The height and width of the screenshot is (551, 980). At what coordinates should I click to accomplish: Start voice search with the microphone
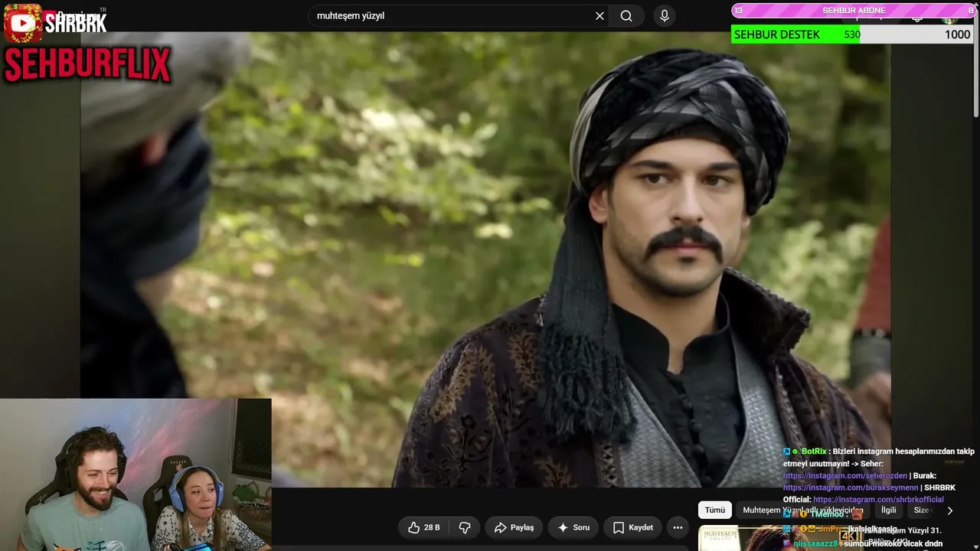[x=664, y=16]
